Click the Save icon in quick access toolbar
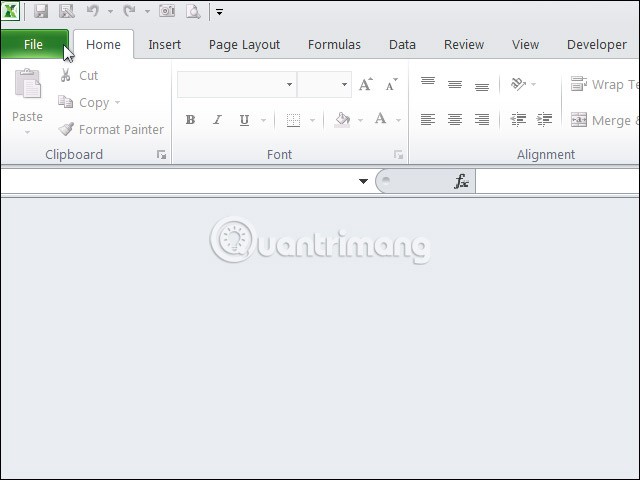Viewport: 640px width, 480px height. (41, 12)
